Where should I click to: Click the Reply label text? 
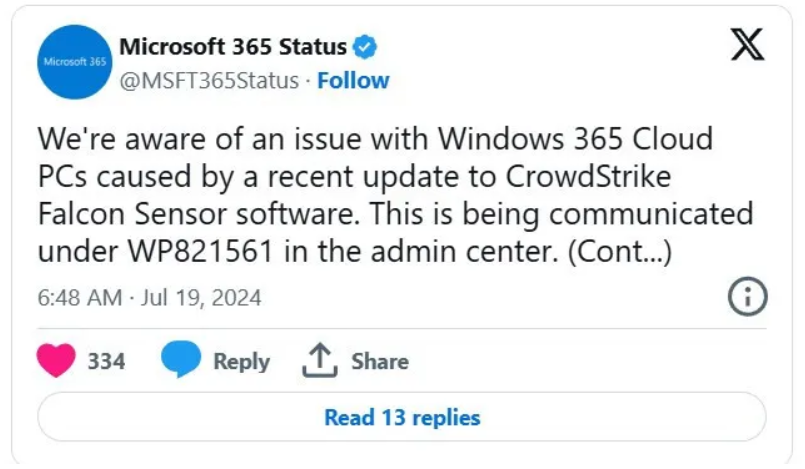241,362
